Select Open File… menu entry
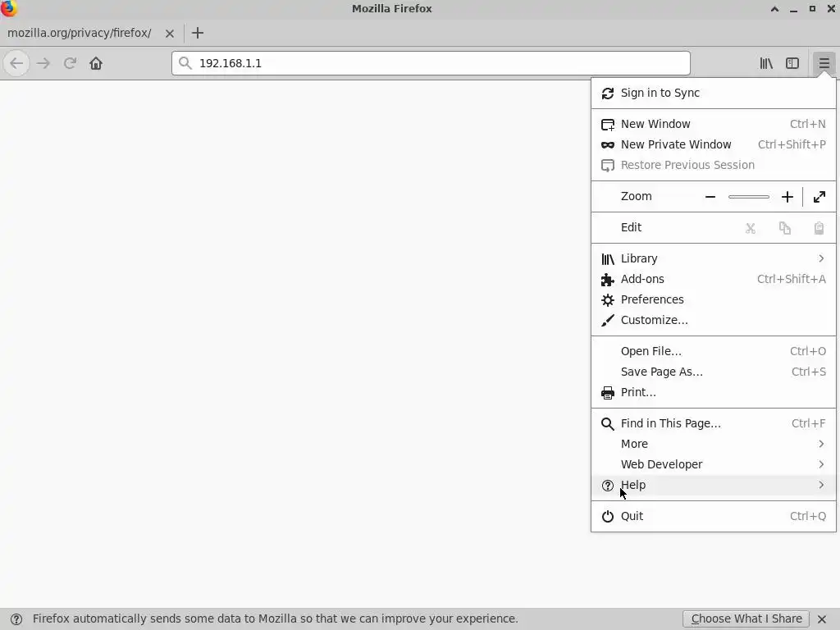 (713, 351)
